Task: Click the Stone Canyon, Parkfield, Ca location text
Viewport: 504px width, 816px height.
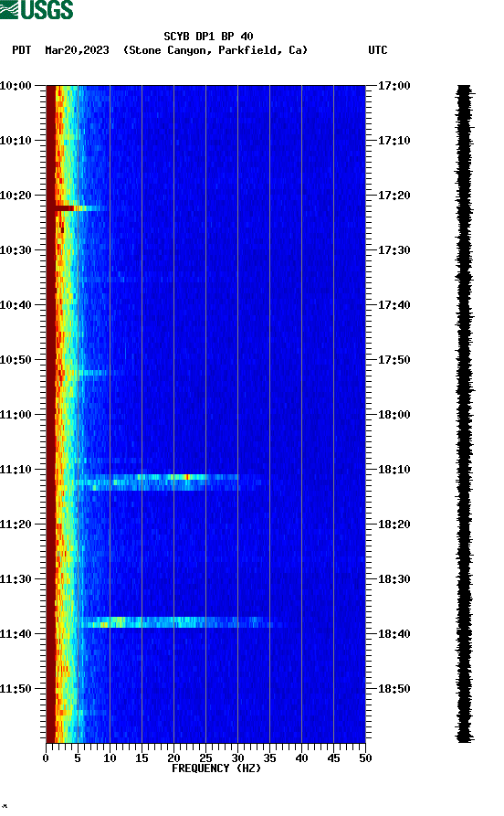Action: (x=215, y=50)
